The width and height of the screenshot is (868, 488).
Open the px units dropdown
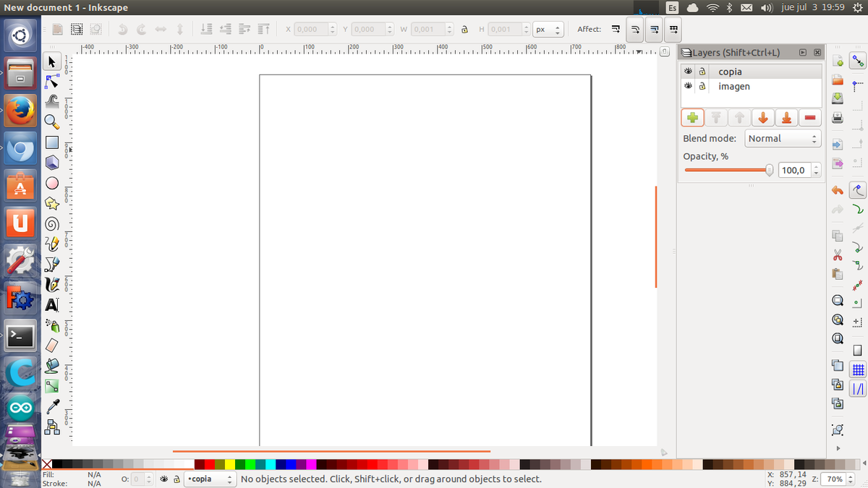(x=548, y=30)
